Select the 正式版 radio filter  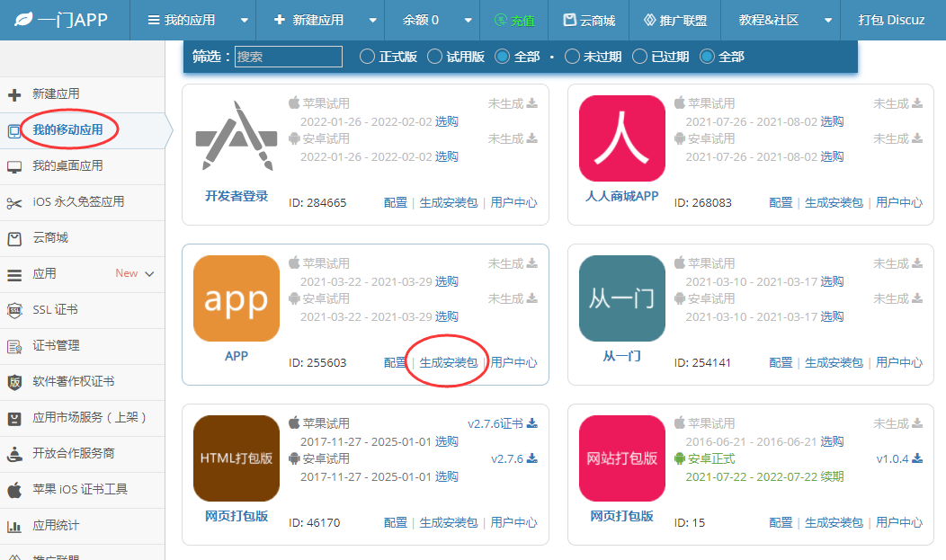pos(367,57)
